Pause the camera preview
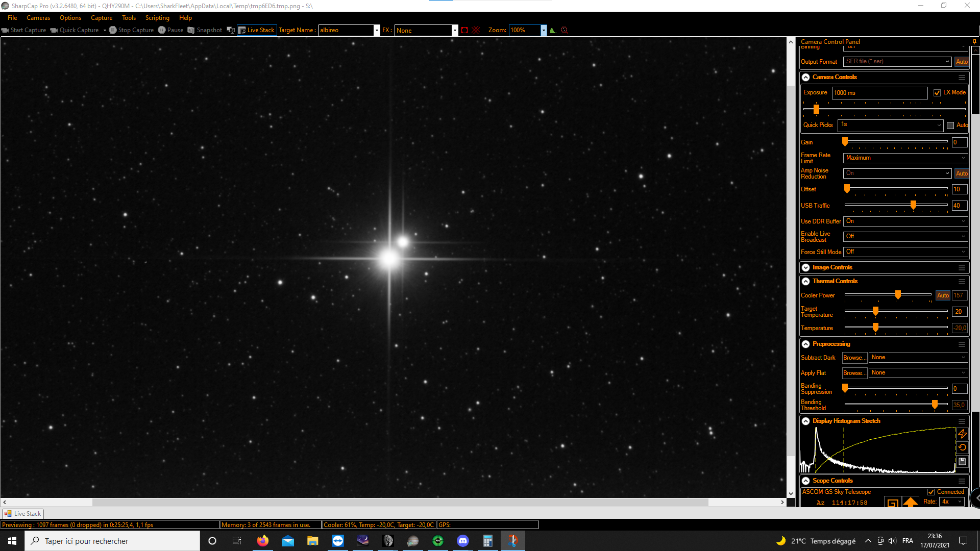 coord(170,30)
